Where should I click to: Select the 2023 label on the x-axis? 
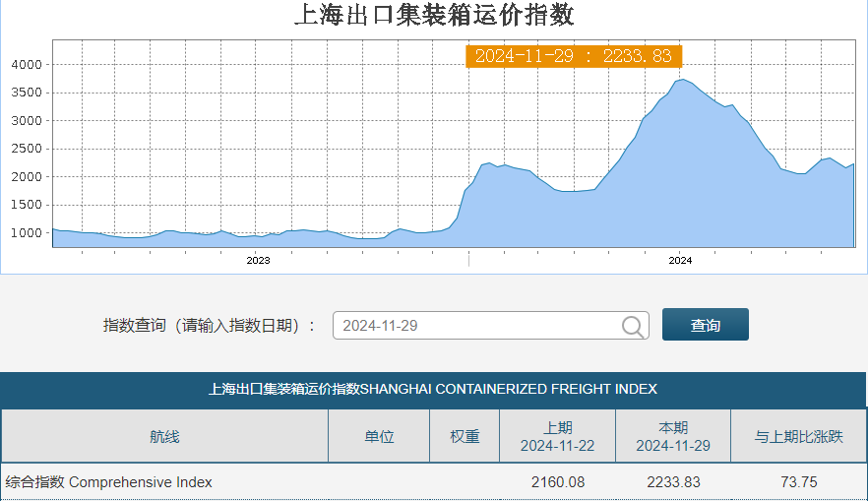coord(258,261)
